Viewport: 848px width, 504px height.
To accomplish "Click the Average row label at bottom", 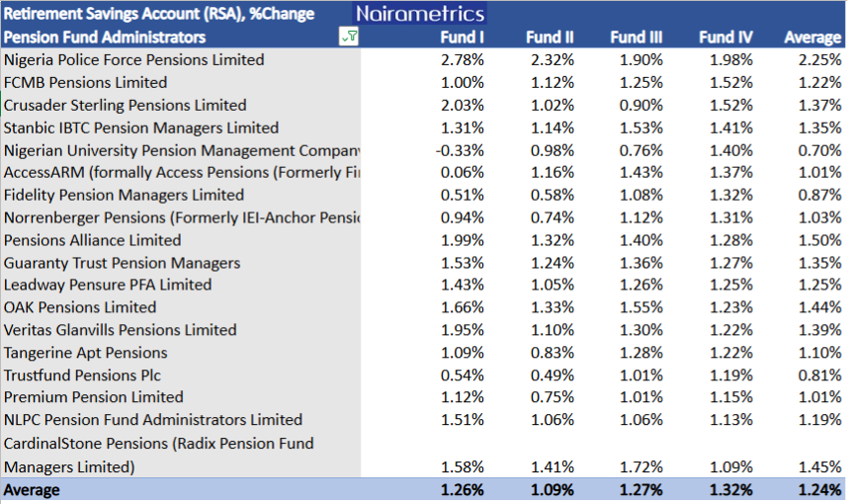I will [x=32, y=490].
